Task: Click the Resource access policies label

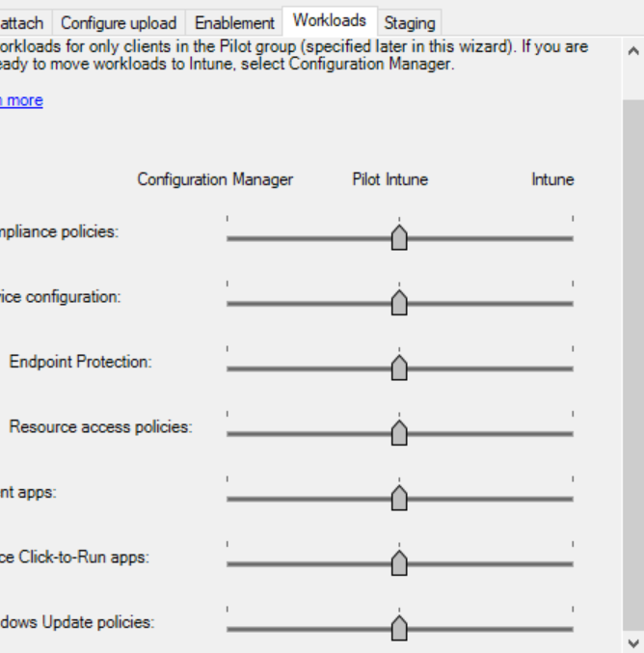Action: pyautogui.click(x=100, y=427)
